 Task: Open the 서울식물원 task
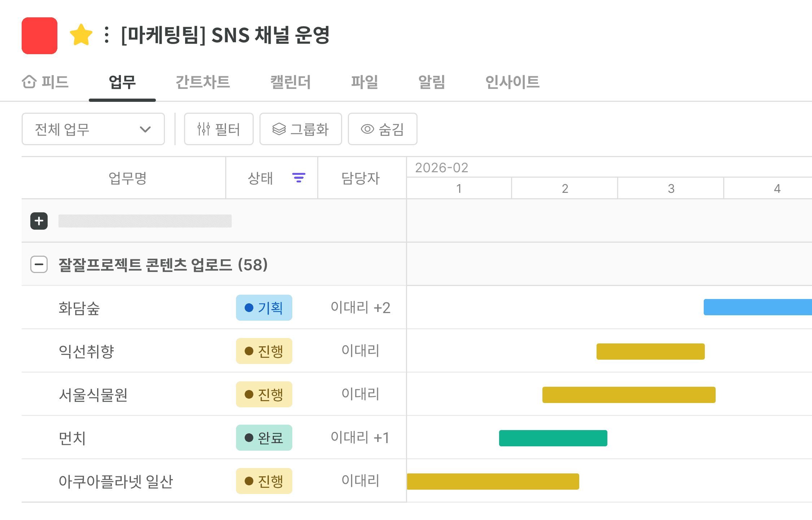click(x=93, y=394)
